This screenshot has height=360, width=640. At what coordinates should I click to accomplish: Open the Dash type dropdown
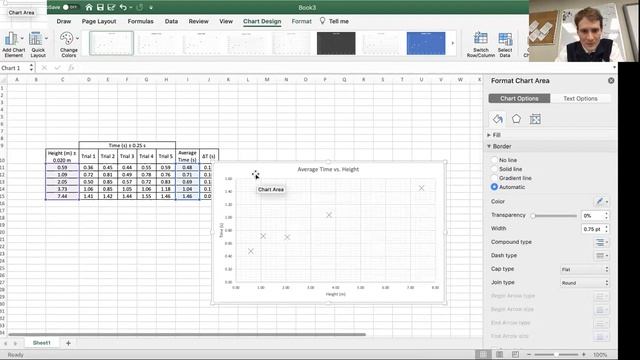[x=601, y=256]
